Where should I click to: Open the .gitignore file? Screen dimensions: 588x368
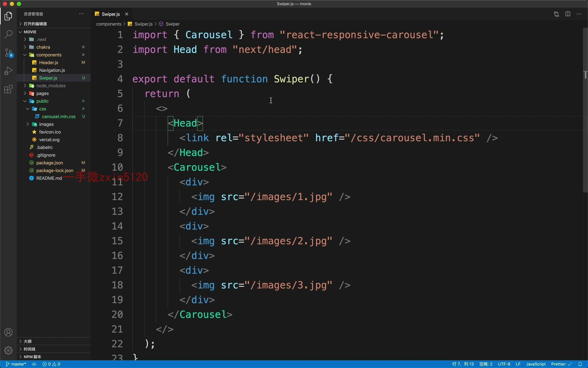point(54,155)
